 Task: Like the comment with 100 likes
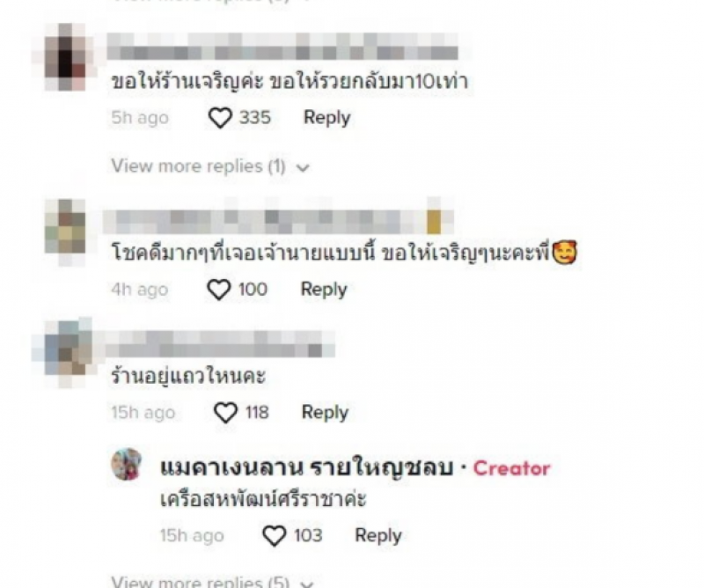click(x=218, y=290)
